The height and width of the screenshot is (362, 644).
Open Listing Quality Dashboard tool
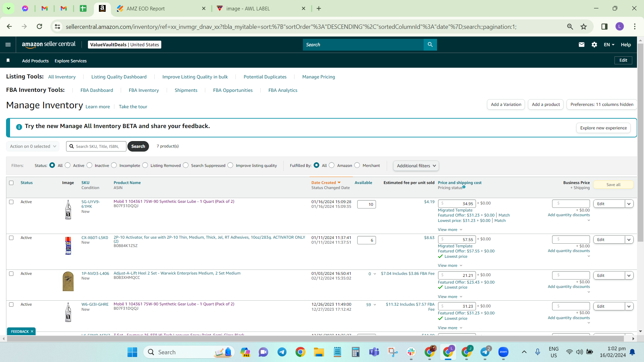pos(119,77)
